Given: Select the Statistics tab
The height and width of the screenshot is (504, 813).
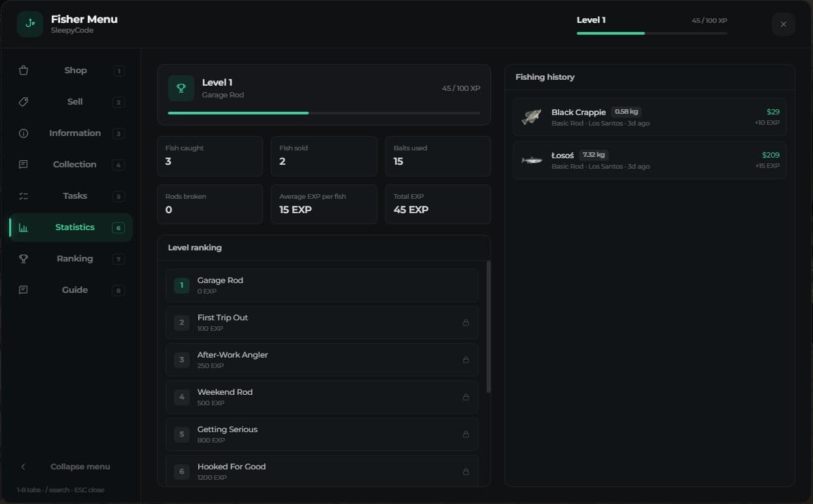Looking at the screenshot, I should (71, 227).
